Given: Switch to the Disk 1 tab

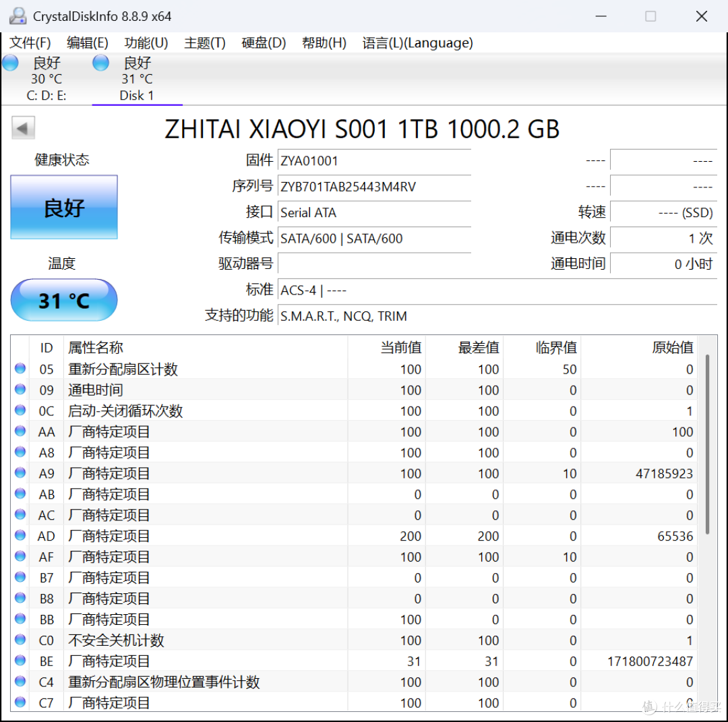Looking at the screenshot, I should pyautogui.click(x=137, y=79).
